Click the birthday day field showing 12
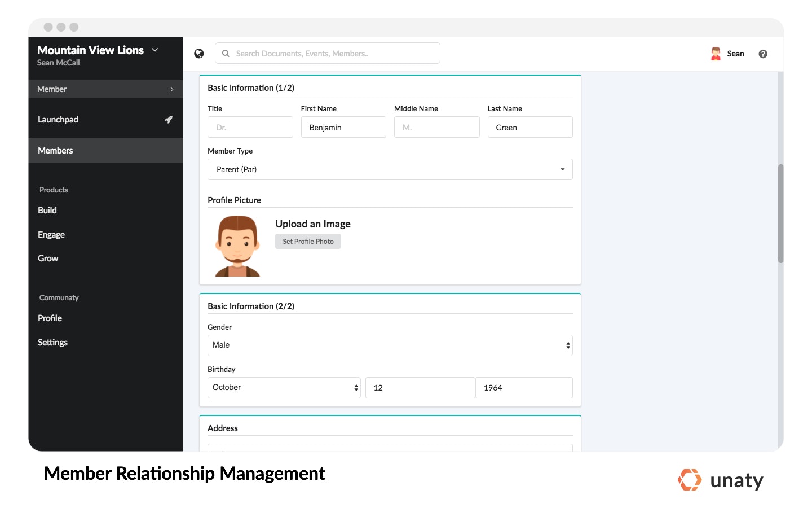This screenshot has width=812, height=508. [x=420, y=388]
